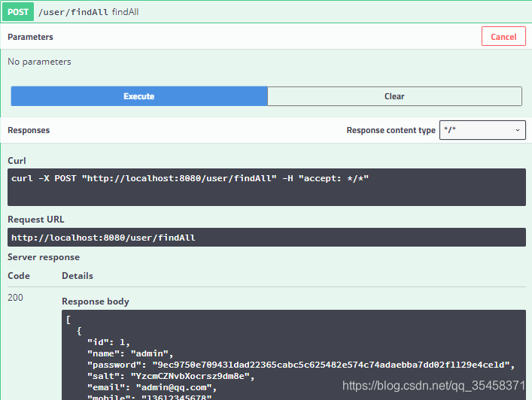Viewport: 532px width, 400px height.
Task: Cancel the try-it-out mode
Action: click(503, 36)
